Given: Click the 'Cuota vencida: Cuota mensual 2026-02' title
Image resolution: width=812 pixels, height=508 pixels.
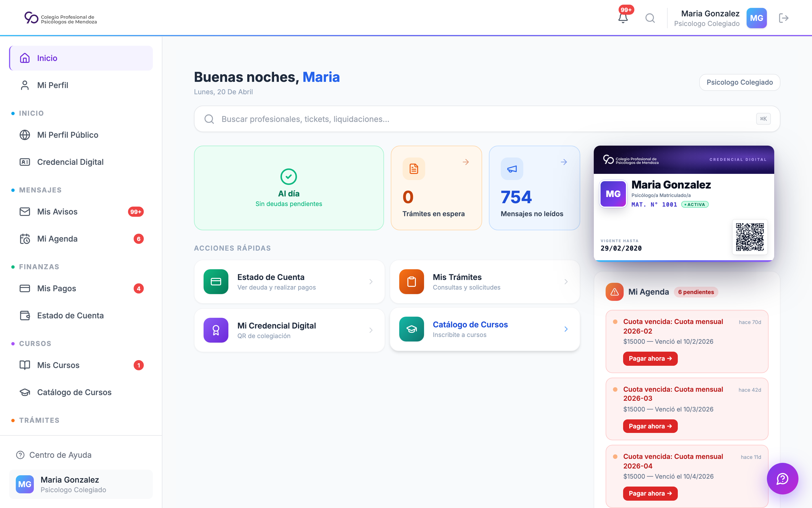Looking at the screenshot, I should 673,326.
